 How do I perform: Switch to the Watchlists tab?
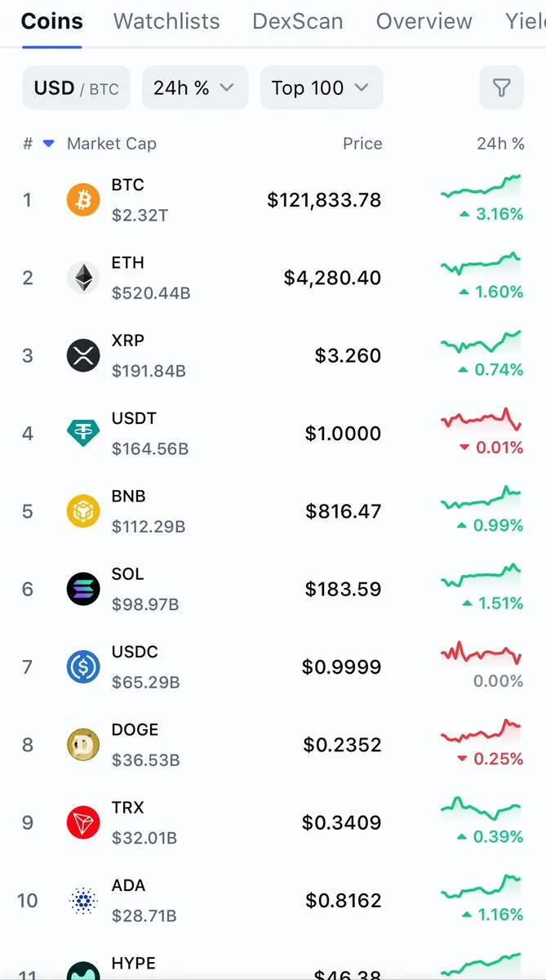tap(166, 21)
